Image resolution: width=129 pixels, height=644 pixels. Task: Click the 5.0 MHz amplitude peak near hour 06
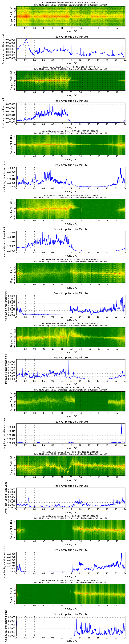point(43,232)
